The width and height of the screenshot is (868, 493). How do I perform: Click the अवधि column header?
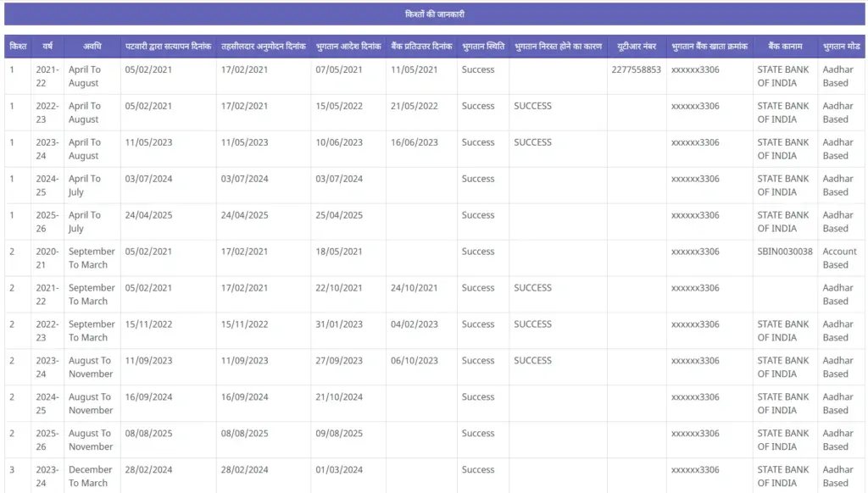pos(92,47)
